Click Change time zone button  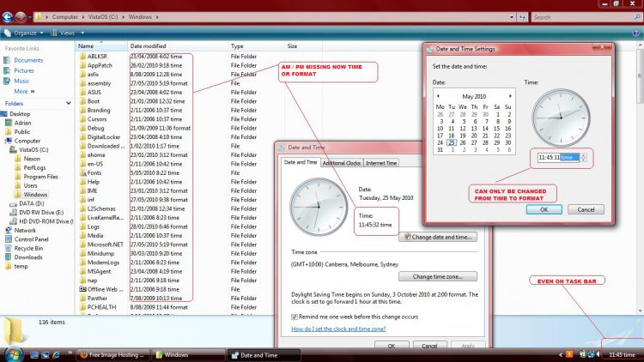[x=438, y=276]
